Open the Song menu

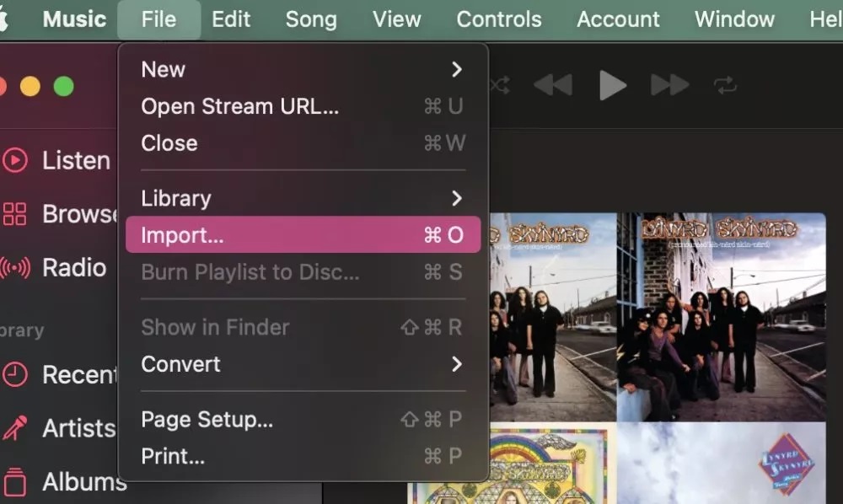[x=311, y=19]
